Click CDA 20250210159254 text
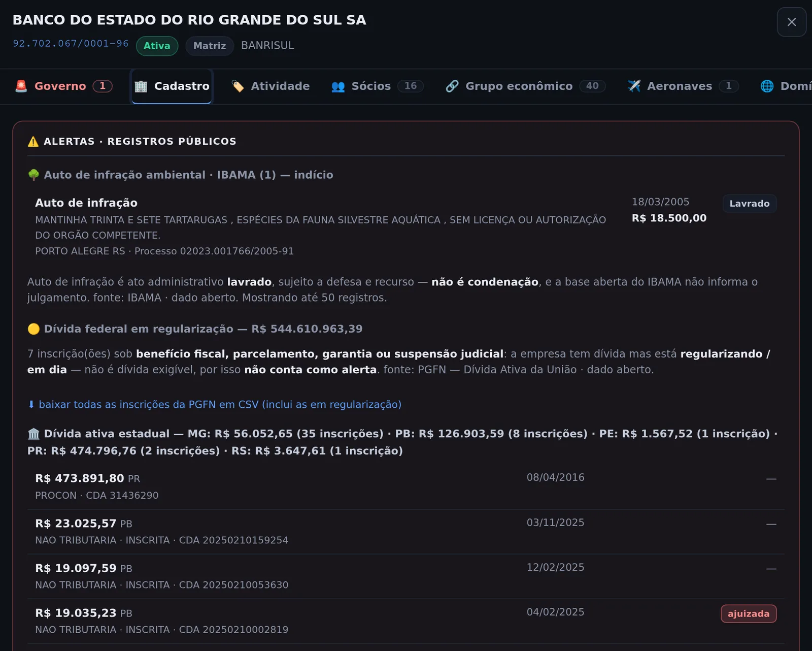This screenshot has width=812, height=651. (x=233, y=540)
